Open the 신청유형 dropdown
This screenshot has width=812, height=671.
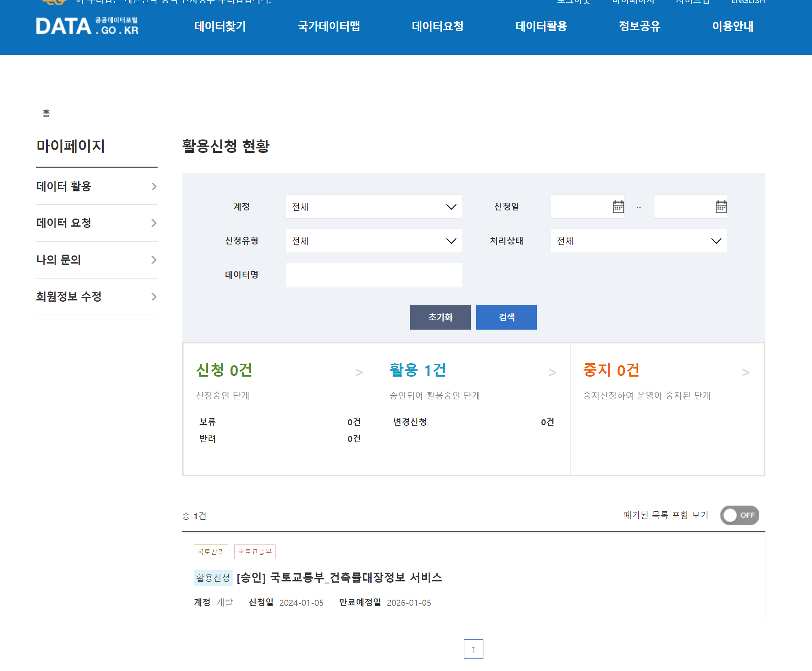374,241
